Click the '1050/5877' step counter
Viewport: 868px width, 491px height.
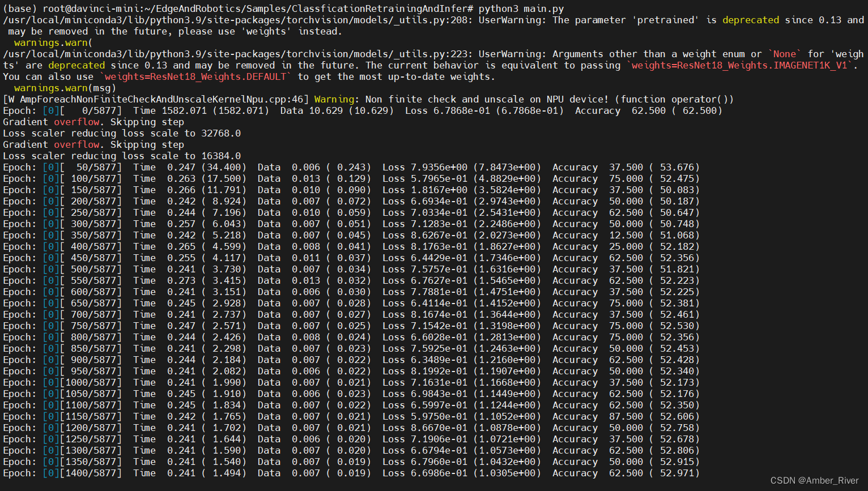[91, 394]
